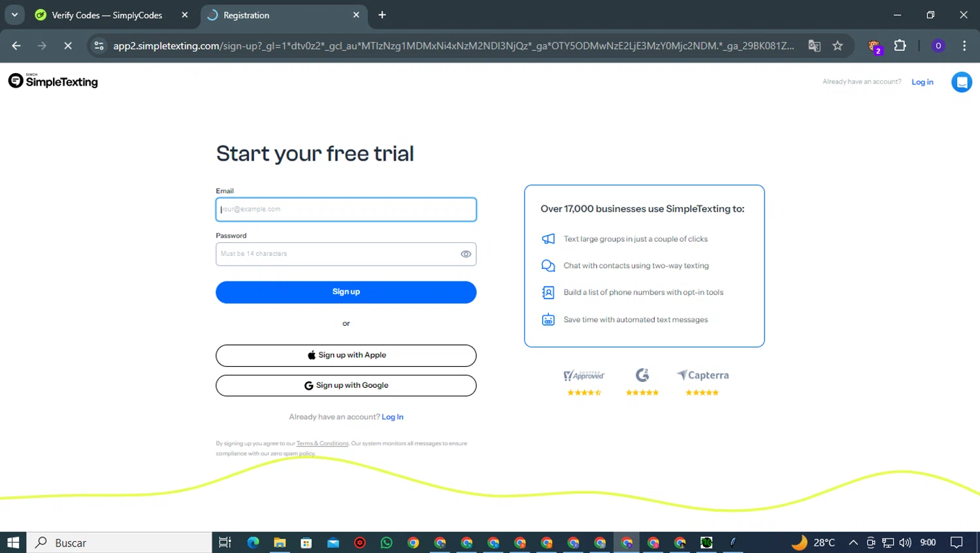Image resolution: width=980 pixels, height=553 pixels.
Task: Click the 28°C weather widget
Action: pyautogui.click(x=813, y=543)
